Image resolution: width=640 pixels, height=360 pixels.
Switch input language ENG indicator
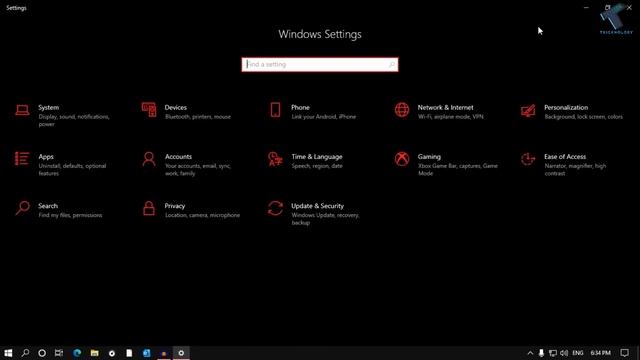pyautogui.click(x=578, y=353)
